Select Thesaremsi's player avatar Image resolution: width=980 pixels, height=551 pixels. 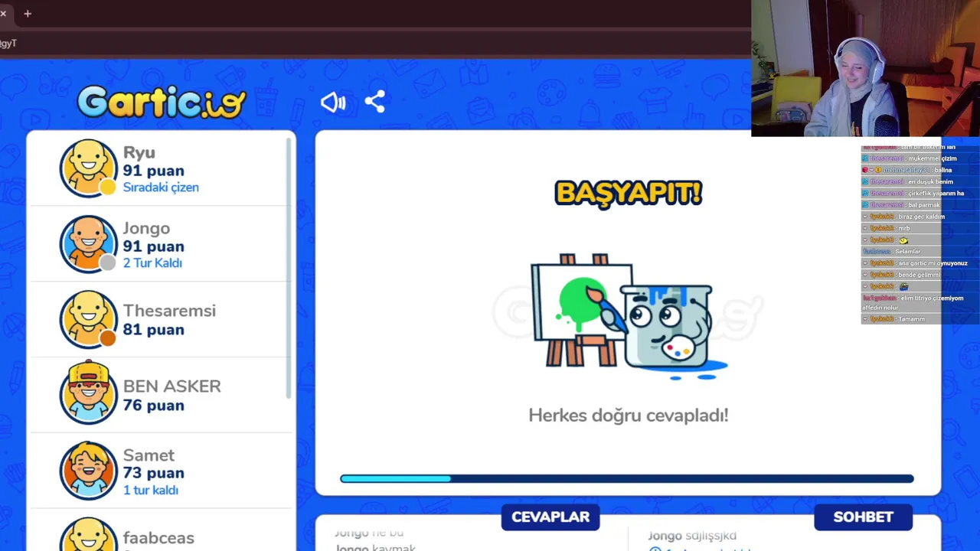89,319
